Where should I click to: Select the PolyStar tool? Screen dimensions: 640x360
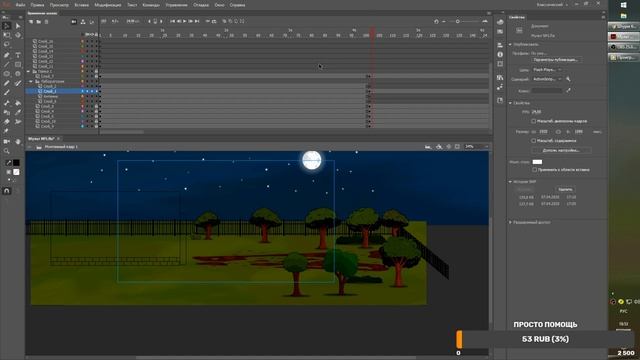click(18, 74)
